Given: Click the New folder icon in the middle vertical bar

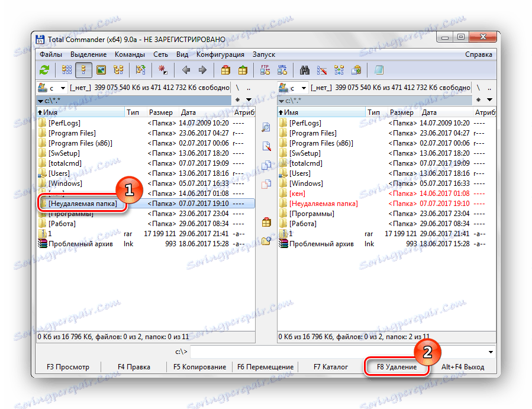Looking at the screenshot, I should 266,241.
